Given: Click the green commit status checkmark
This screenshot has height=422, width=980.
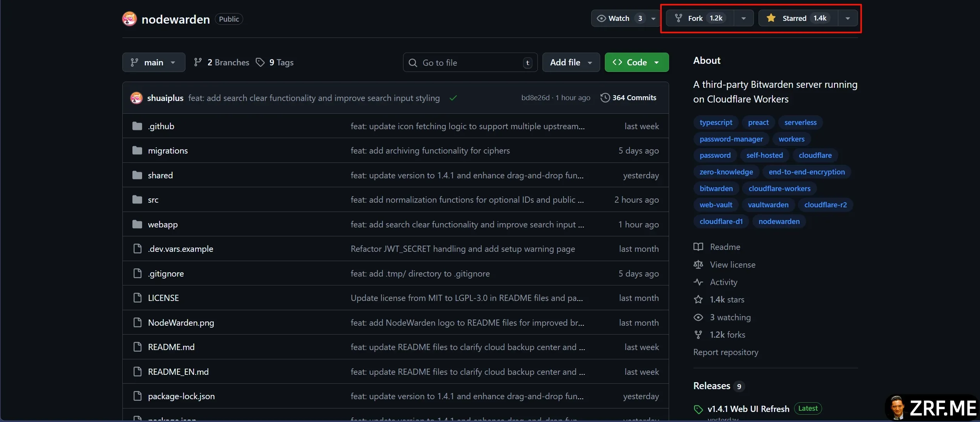Looking at the screenshot, I should pos(453,98).
